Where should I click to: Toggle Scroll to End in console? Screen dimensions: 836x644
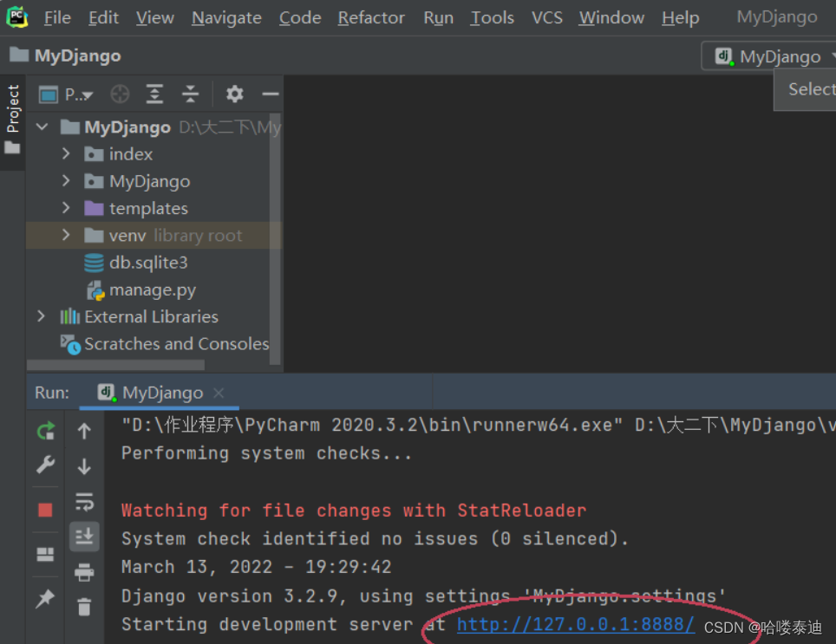(x=84, y=536)
